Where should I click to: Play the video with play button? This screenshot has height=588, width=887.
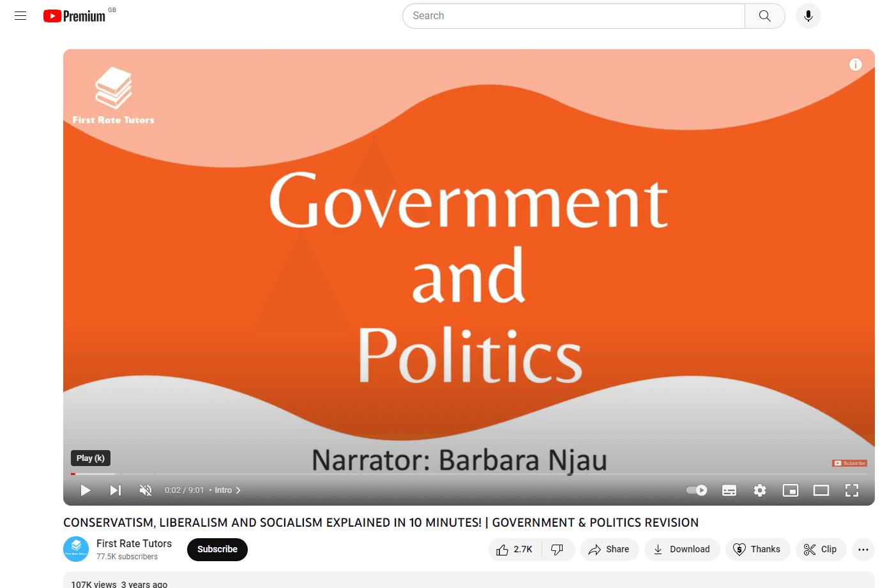pyautogui.click(x=85, y=490)
